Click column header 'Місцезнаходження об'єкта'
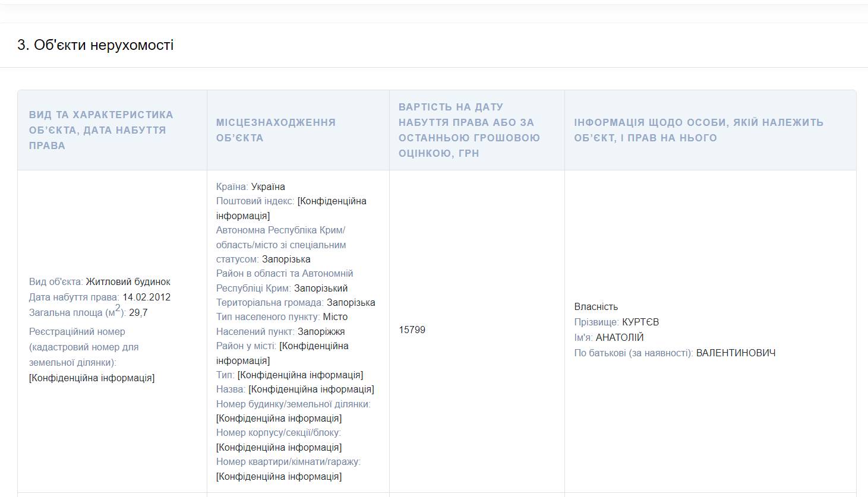 (276, 130)
